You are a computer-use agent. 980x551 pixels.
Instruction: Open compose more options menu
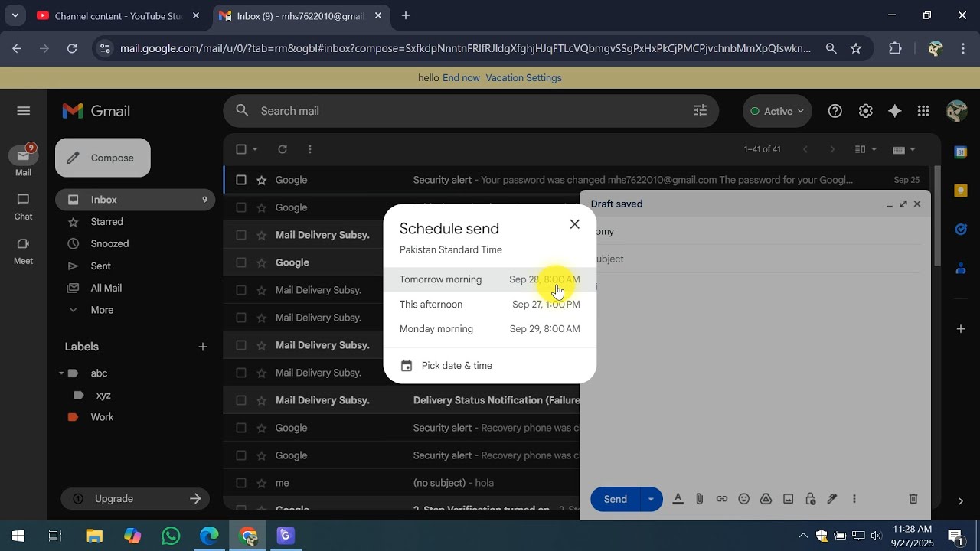click(854, 499)
